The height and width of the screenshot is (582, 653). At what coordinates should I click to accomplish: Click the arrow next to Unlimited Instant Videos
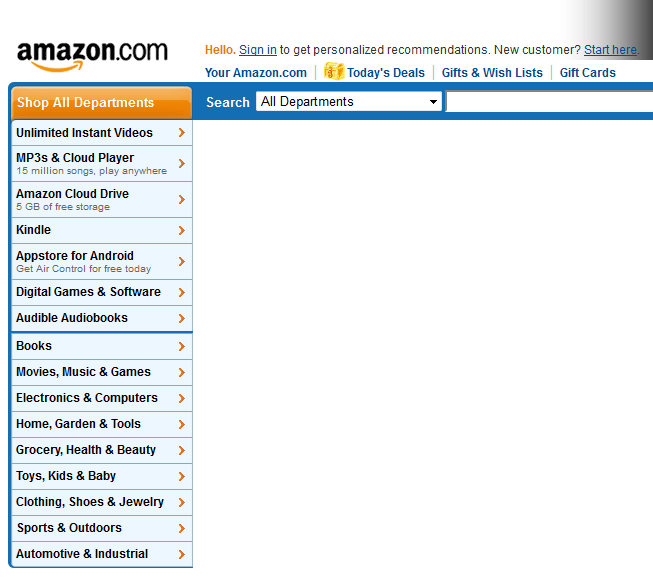[x=181, y=133]
